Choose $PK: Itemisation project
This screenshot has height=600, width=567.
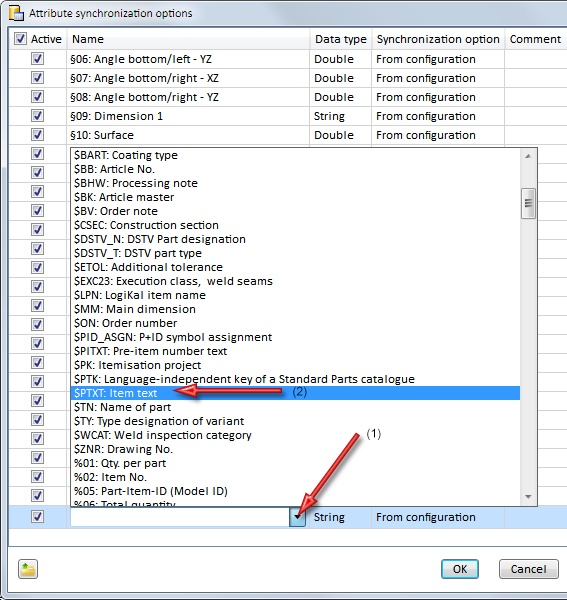tap(295, 365)
